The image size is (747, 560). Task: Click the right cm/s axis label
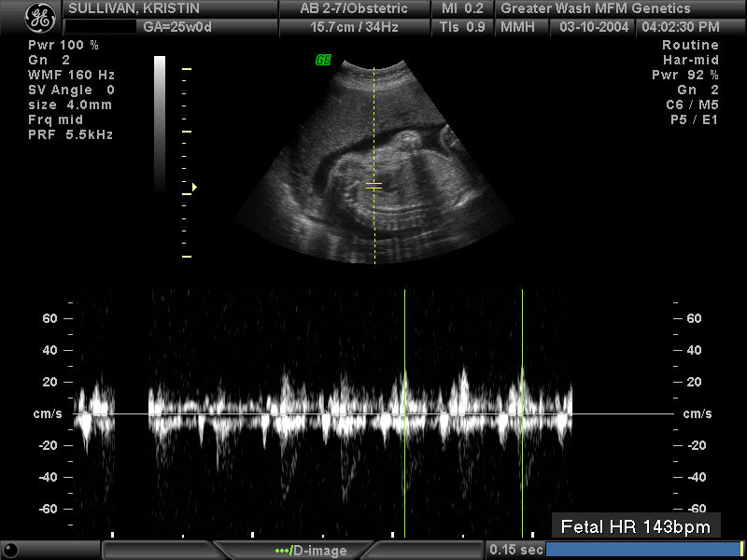coord(698,413)
